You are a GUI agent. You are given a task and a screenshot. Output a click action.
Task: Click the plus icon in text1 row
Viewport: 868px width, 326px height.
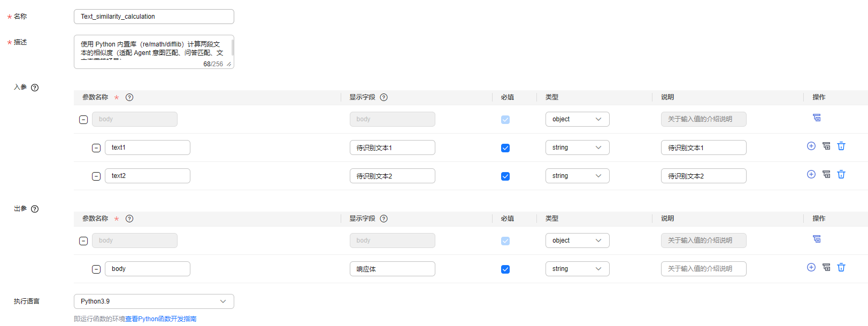811,146
